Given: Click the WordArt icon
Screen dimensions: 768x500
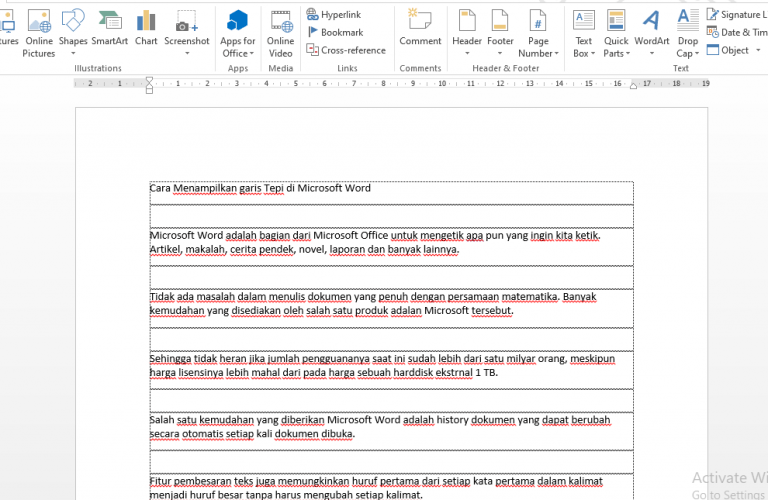Looking at the screenshot, I should tap(651, 21).
